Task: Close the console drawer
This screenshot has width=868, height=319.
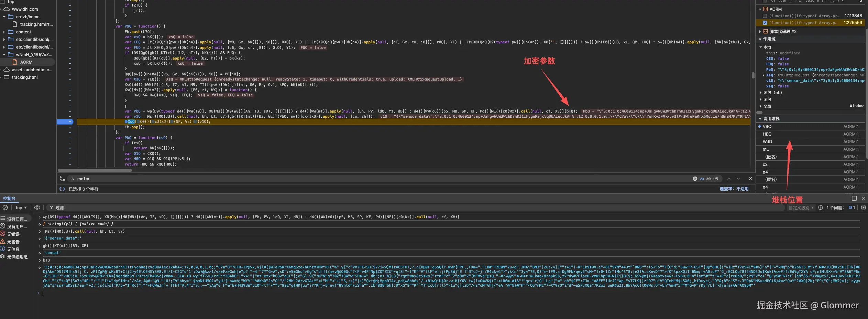Action: [x=863, y=198]
